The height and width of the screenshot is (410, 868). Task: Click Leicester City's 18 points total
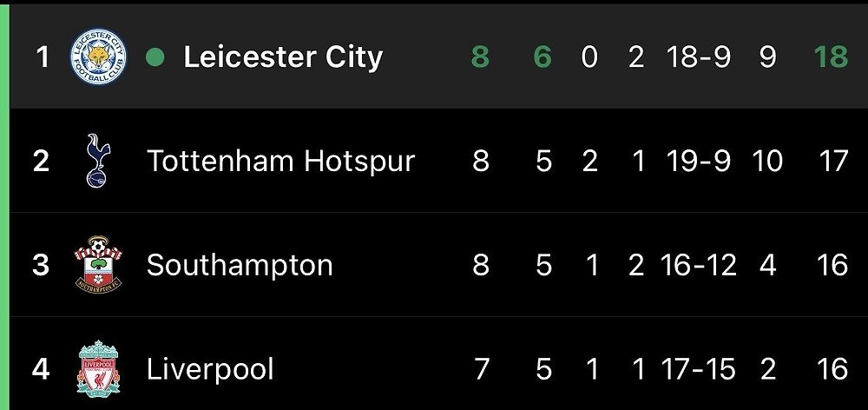(x=831, y=57)
